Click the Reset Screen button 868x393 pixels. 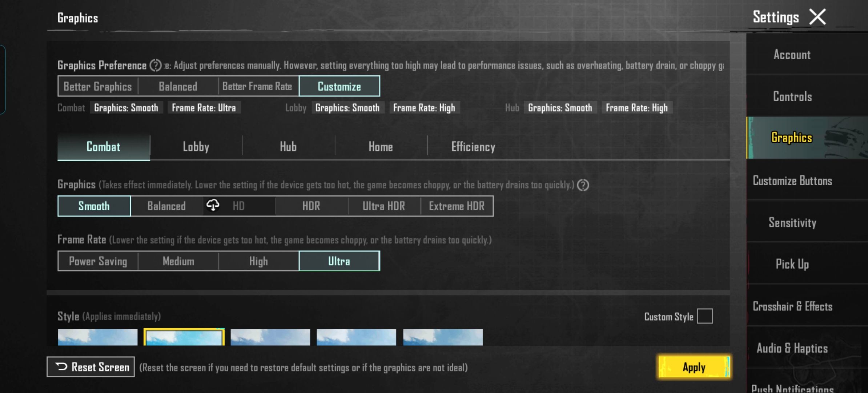tap(91, 367)
